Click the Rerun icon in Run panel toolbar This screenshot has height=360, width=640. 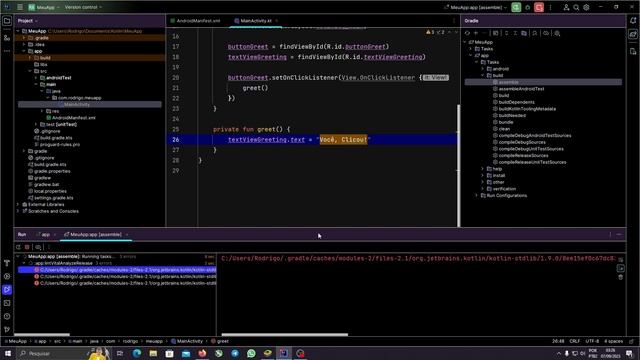[x=18, y=247]
